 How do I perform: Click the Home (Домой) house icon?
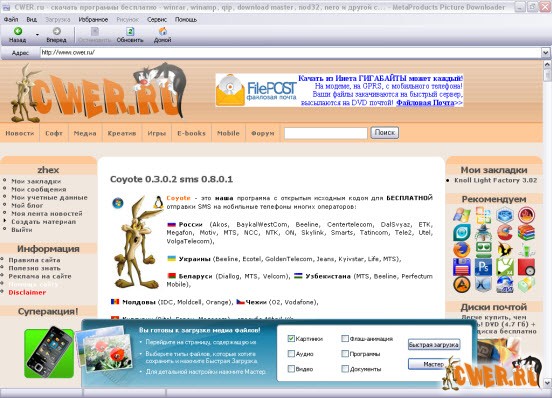(163, 31)
